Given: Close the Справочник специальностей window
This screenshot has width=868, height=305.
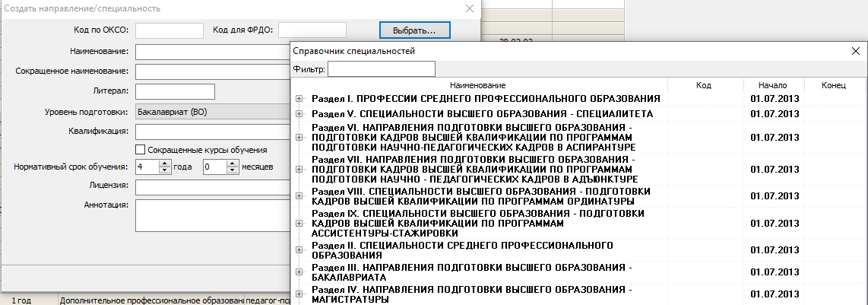Looking at the screenshot, I should [855, 51].
